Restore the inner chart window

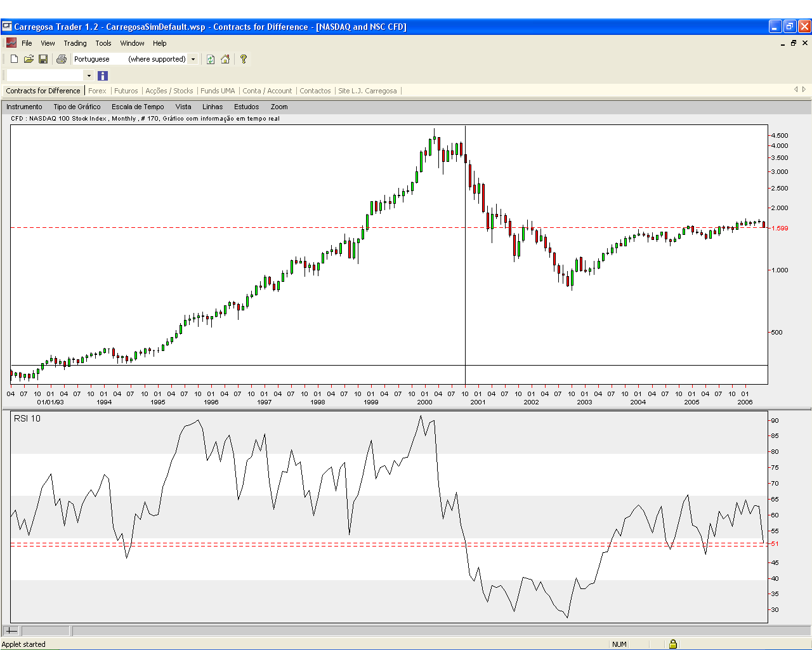click(793, 43)
